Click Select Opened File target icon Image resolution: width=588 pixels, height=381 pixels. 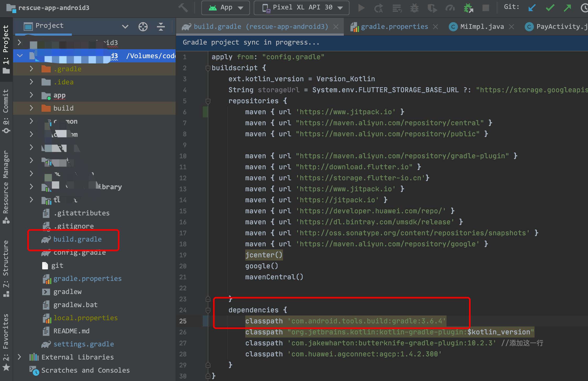tap(143, 27)
